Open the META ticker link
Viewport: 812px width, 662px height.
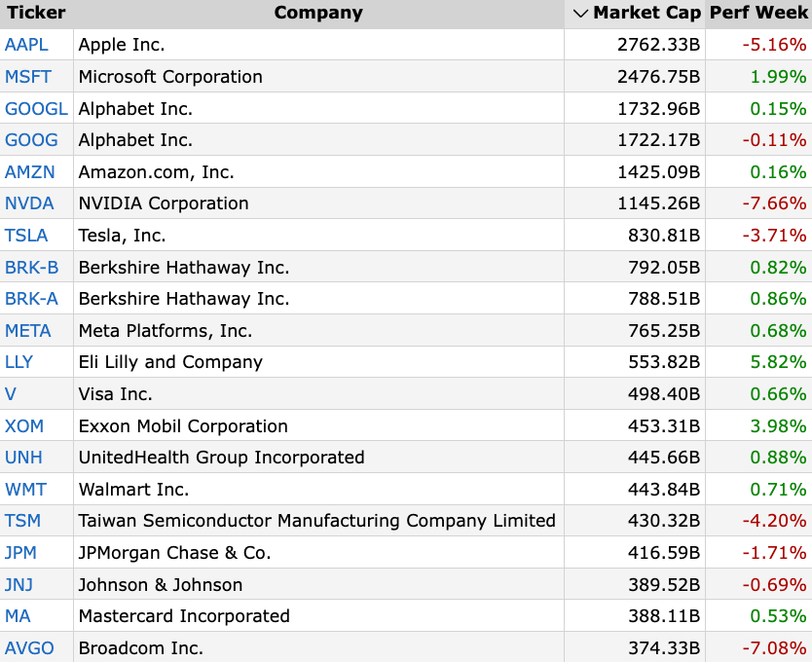(28, 331)
